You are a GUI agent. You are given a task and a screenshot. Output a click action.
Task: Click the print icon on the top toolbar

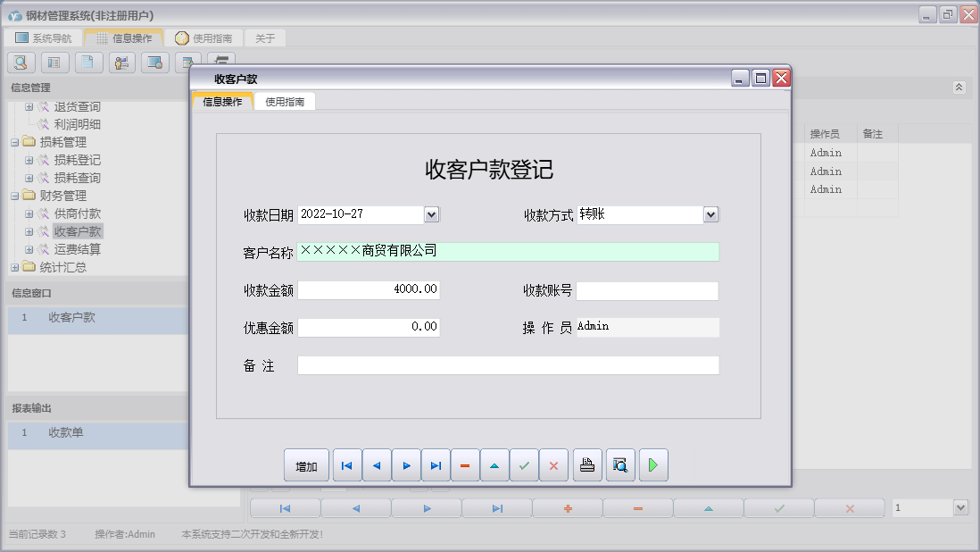click(221, 62)
